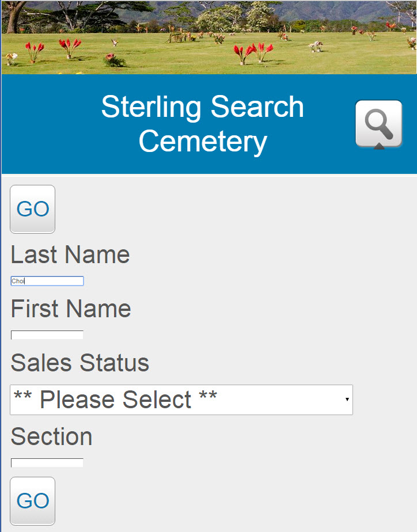417x532 pixels.
Task: Click the GO button above Last Name
Action: pos(33,209)
